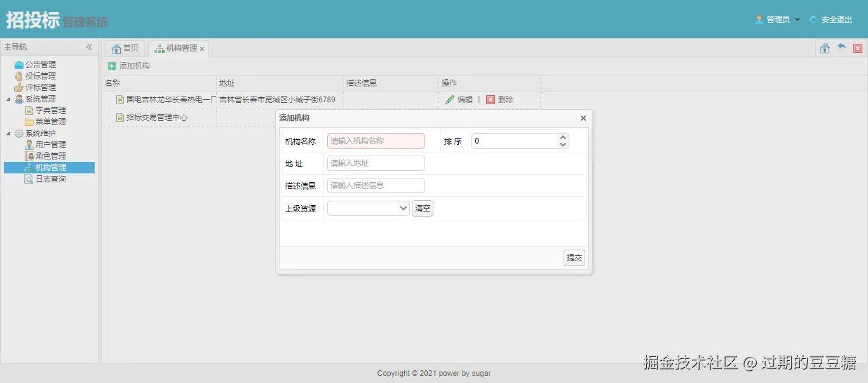Click the green plus icon beside 添加机构
This screenshot has width=868, height=383.
(112, 66)
